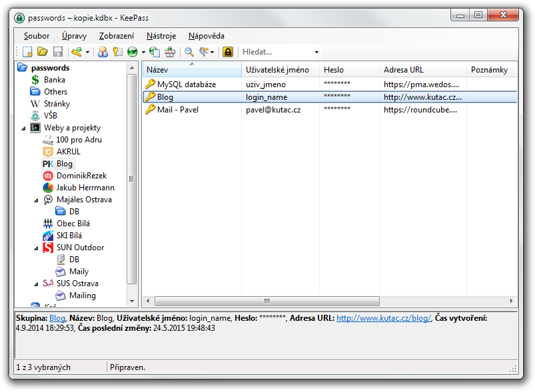Select the passwords root group
This screenshot has height=392, width=535.
coord(50,68)
